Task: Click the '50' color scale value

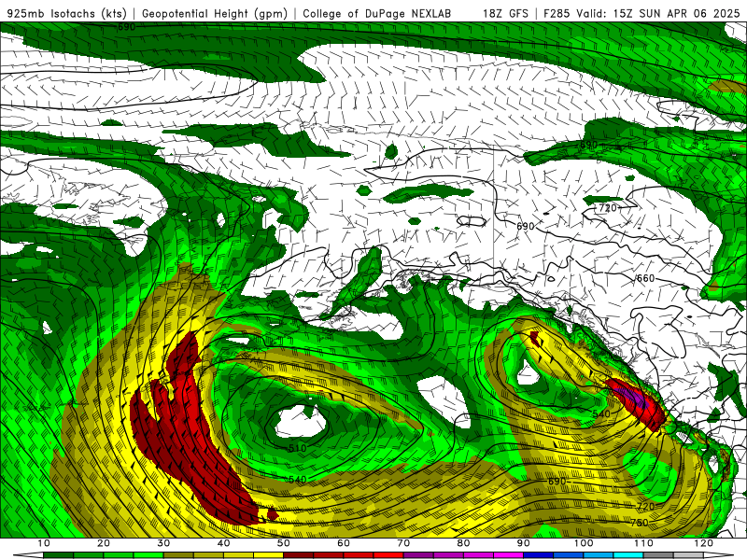Action: tap(284, 543)
